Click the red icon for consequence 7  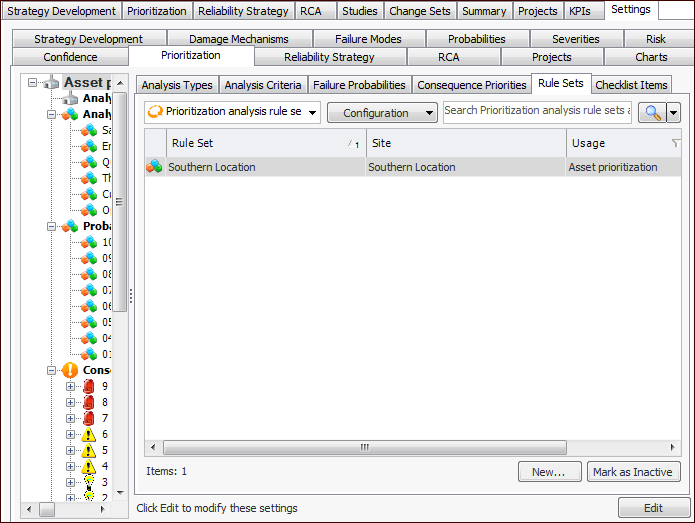[89, 418]
